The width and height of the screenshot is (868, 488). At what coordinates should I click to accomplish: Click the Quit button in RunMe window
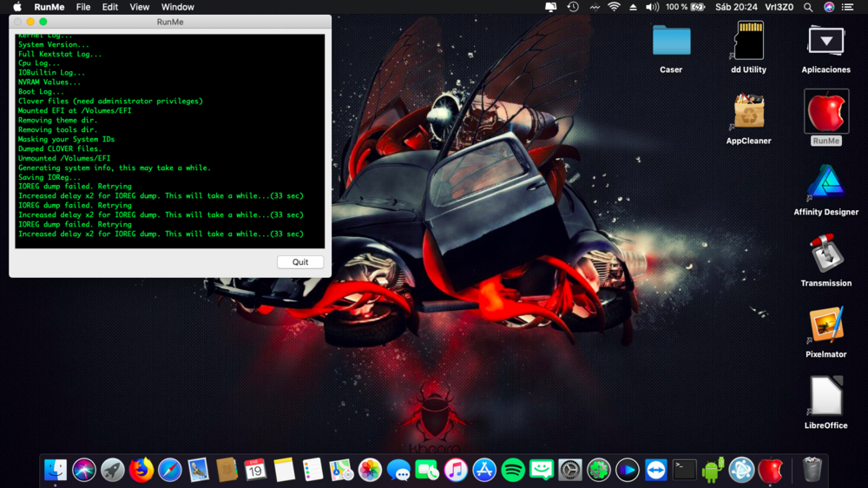click(x=300, y=262)
